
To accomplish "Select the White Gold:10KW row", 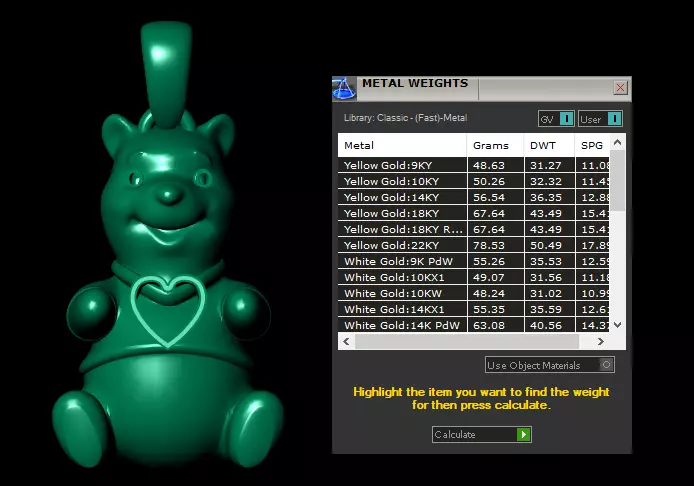I will tap(474, 293).
